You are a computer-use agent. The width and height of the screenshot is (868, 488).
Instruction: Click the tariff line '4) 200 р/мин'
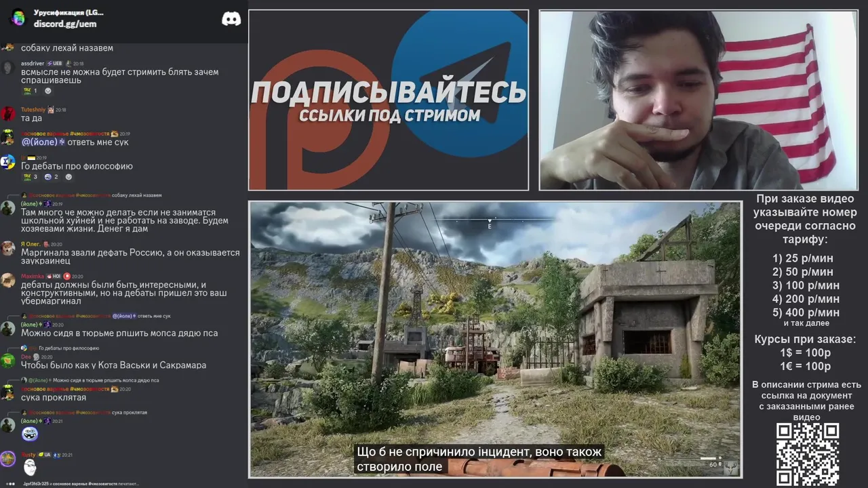pyautogui.click(x=806, y=299)
